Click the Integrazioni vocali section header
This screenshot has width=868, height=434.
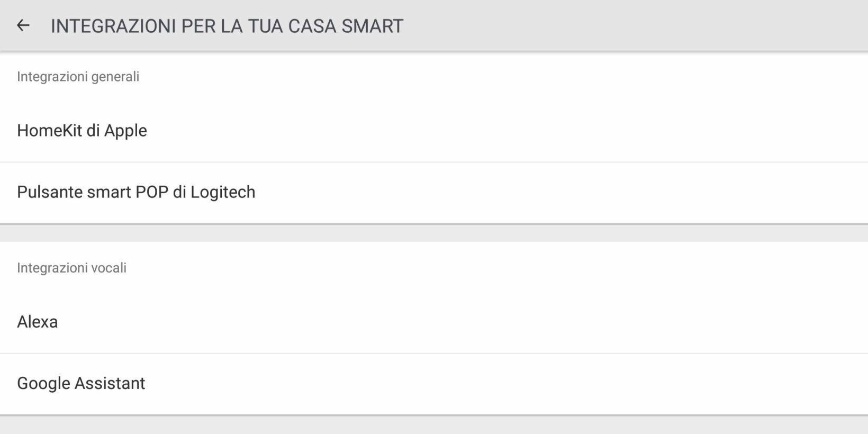tap(72, 268)
